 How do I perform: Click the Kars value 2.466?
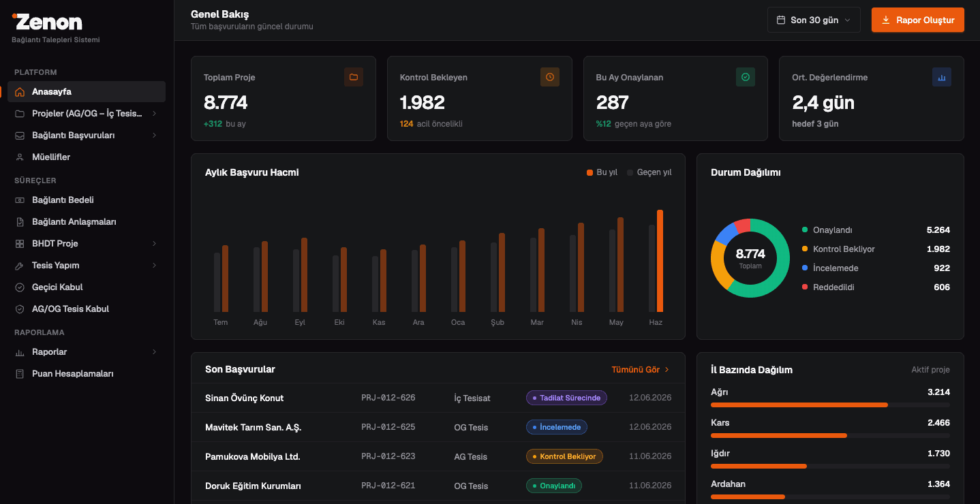click(x=938, y=423)
